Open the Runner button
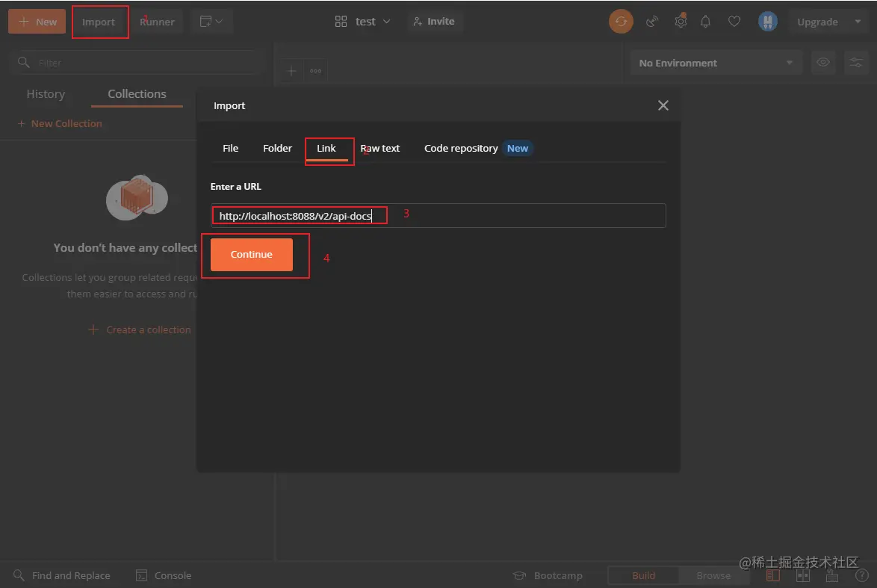The width and height of the screenshot is (877, 588). 157,22
